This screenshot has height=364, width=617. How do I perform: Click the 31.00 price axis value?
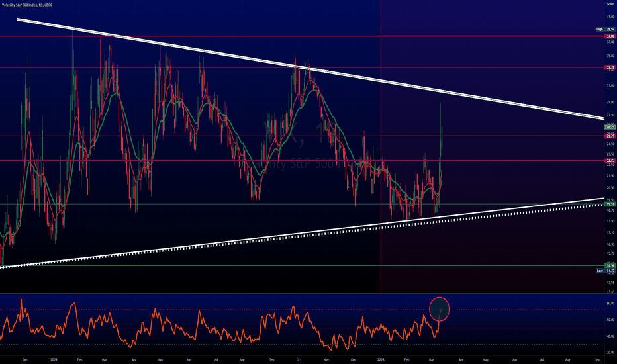610,86
